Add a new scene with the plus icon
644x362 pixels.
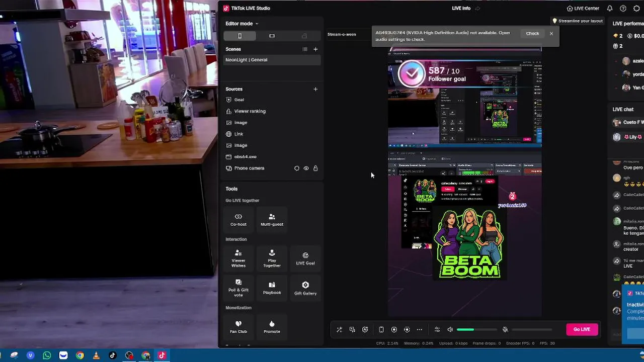click(x=315, y=49)
